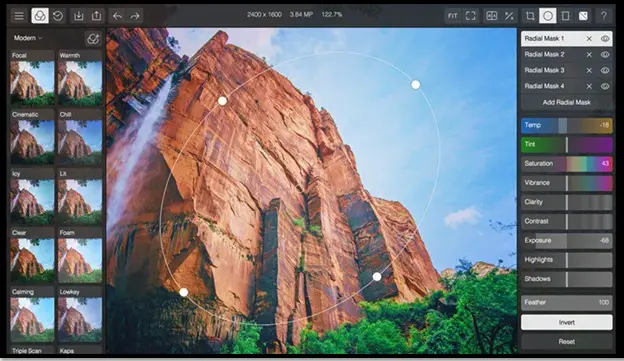
Task: Toggle fullscreen view icon
Action: click(471, 16)
